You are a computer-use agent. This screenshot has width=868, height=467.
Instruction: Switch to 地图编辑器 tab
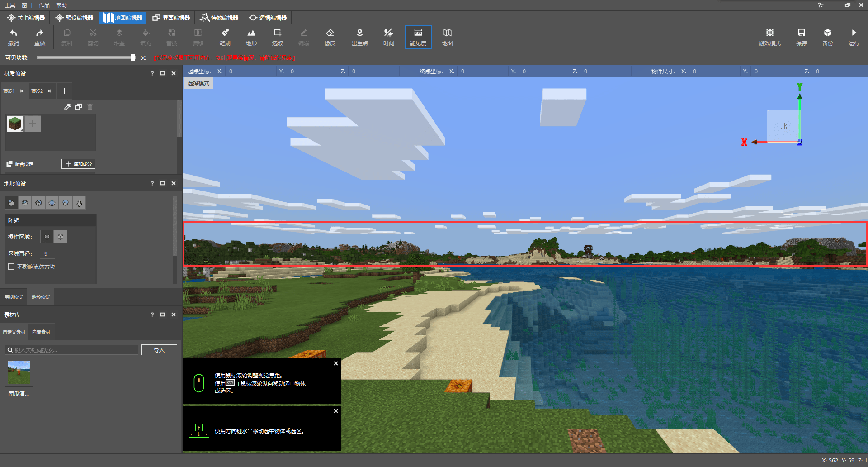(122, 18)
